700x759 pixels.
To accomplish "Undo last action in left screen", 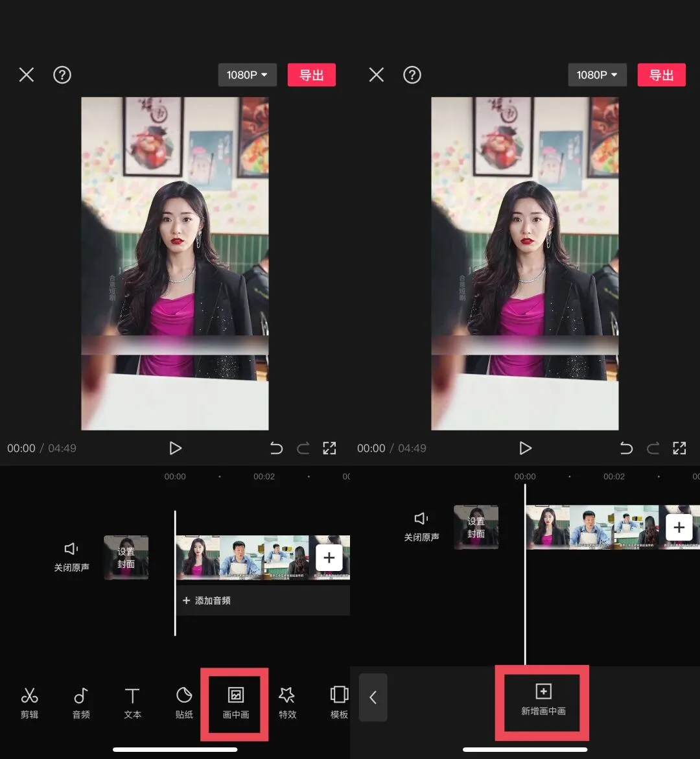I will (x=276, y=449).
